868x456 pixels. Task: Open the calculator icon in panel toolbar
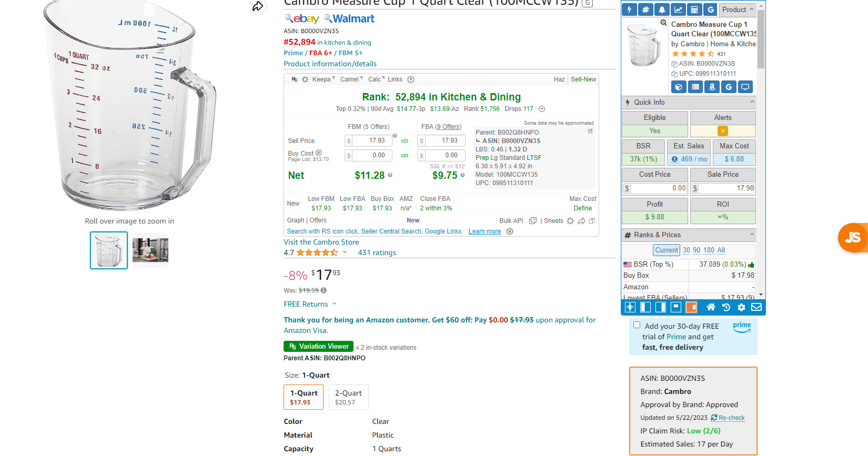(x=694, y=9)
